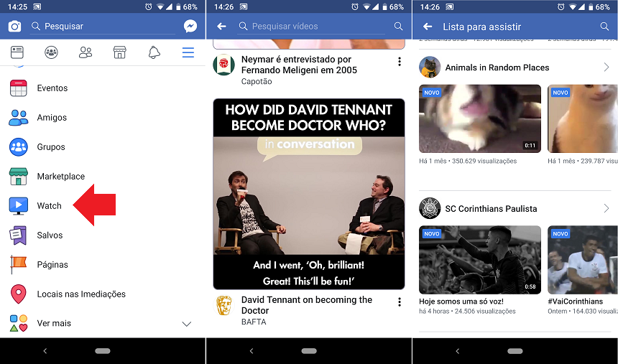The image size is (618, 364).
Task: Click the Ver mais shapes icon
Action: click(18, 323)
